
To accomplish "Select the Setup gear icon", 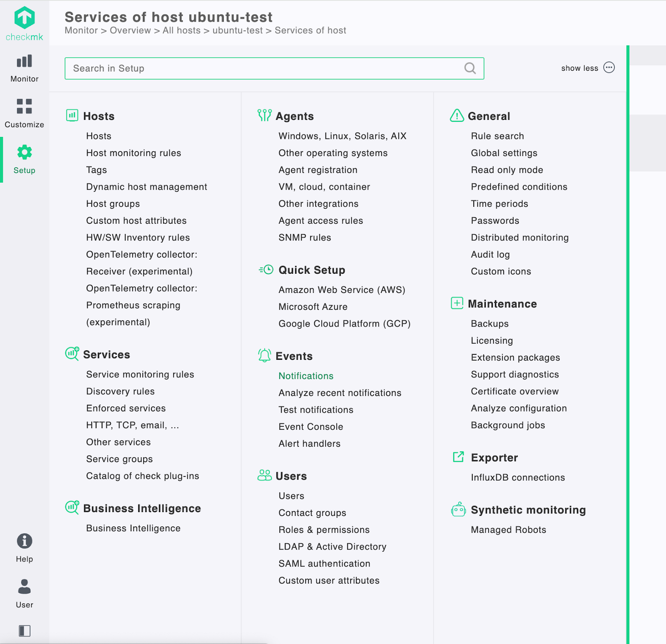I will (x=25, y=152).
